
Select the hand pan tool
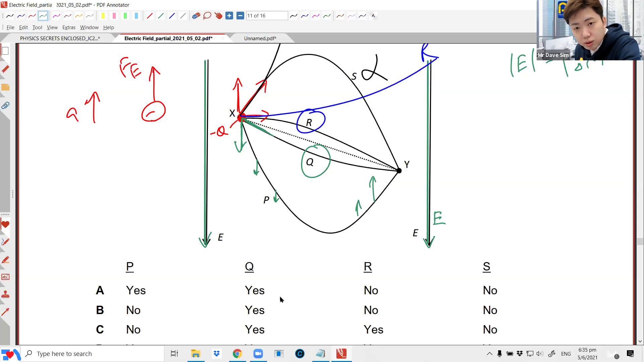218,15
